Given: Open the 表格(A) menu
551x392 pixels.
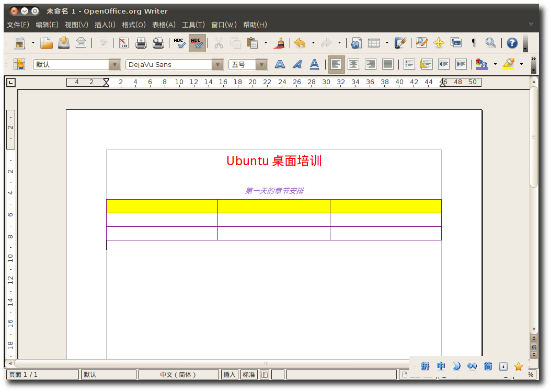Looking at the screenshot, I should (164, 25).
